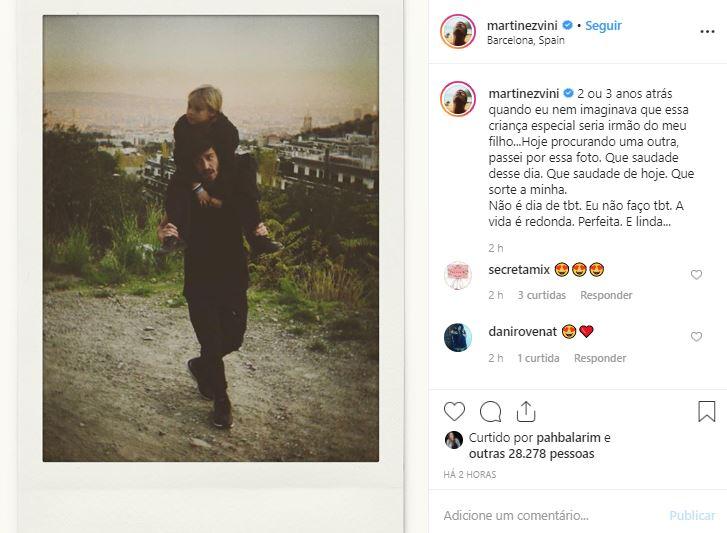Reply to the danirovenat comment
727x533 pixels.
[600, 358]
